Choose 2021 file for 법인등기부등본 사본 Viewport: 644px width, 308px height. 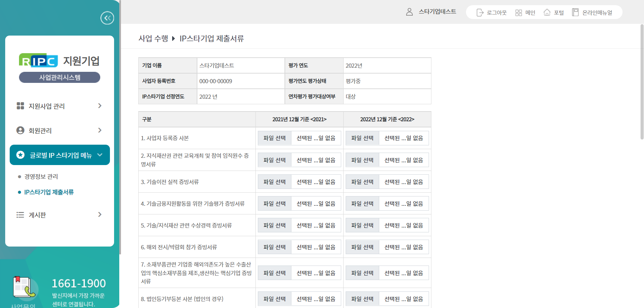tap(274, 299)
